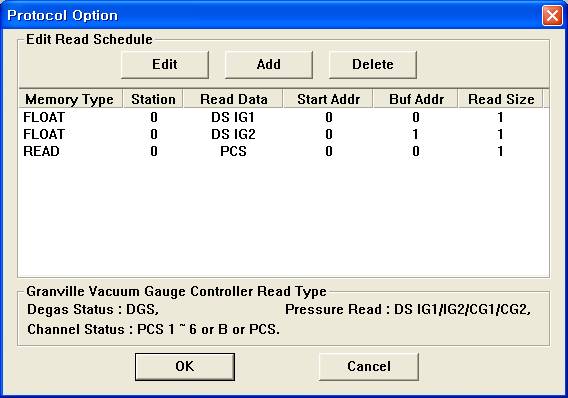Click the Add button
The height and width of the screenshot is (398, 568).
click(268, 64)
